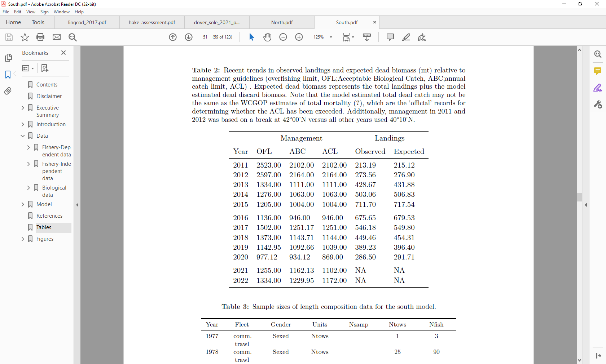The height and width of the screenshot is (364, 606).
Task: Open the Fill & Sign tool in right pane
Action: [598, 88]
